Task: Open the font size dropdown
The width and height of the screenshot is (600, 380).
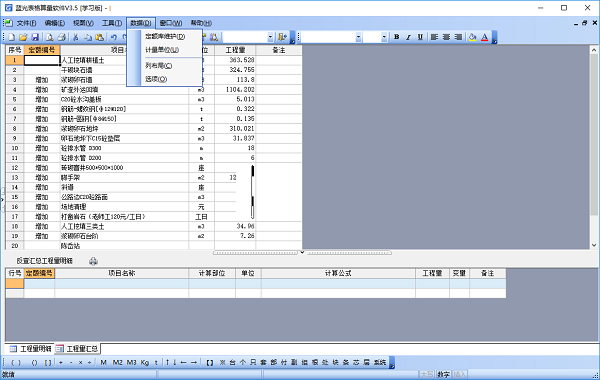Action: pos(384,37)
